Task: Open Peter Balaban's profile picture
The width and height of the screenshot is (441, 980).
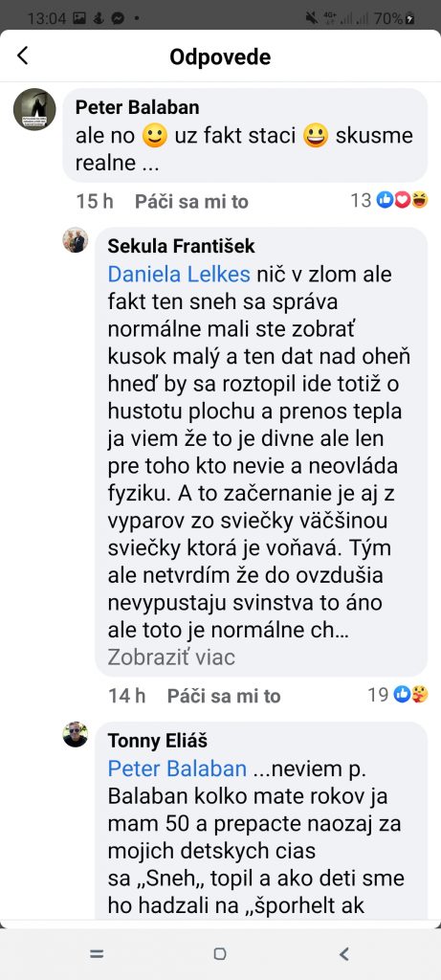Action: click(x=35, y=109)
